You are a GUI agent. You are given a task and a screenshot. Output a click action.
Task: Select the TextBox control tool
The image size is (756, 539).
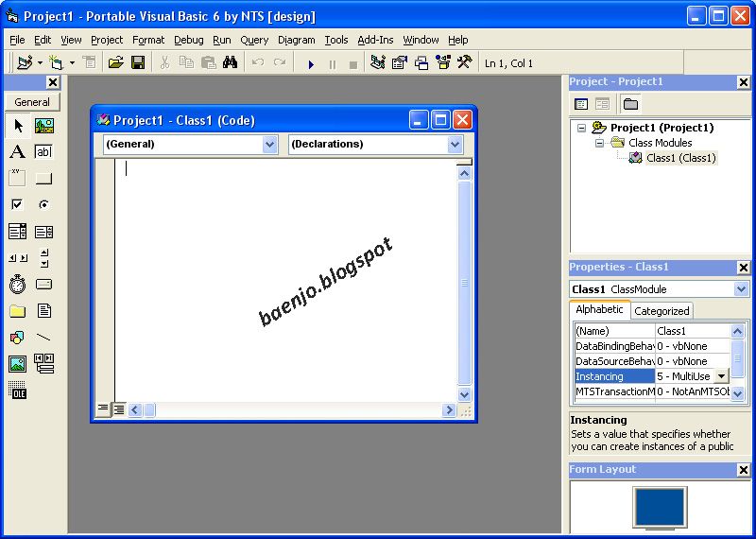(43, 152)
